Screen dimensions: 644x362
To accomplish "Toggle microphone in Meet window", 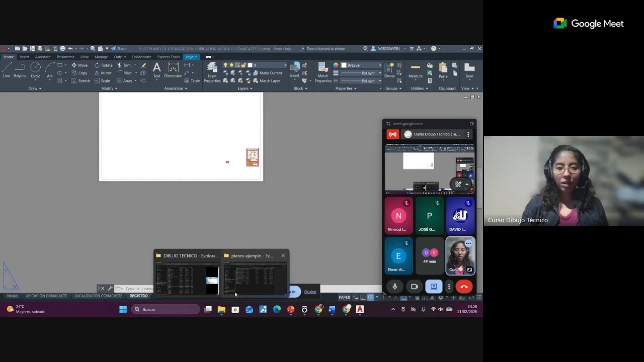I will (x=394, y=287).
